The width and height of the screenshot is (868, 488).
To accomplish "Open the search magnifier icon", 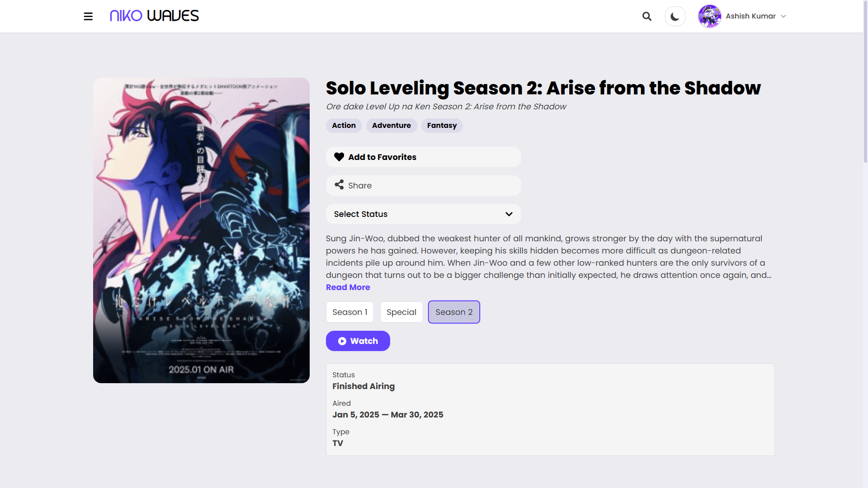I will [x=647, y=16].
